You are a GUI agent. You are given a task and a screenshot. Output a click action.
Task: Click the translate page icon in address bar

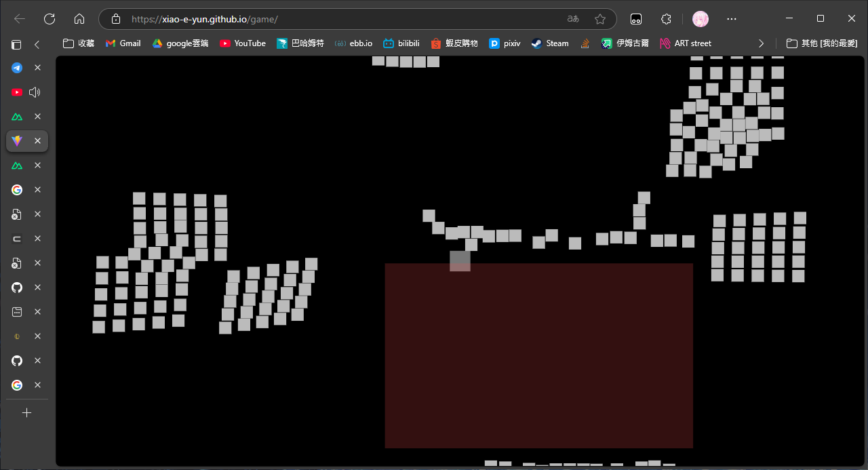coord(573,19)
